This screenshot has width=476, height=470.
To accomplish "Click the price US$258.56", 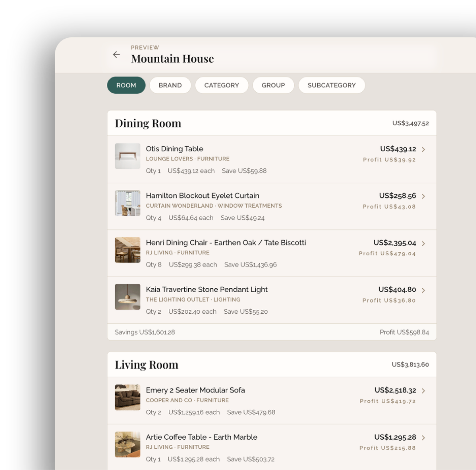I will click(x=398, y=196).
